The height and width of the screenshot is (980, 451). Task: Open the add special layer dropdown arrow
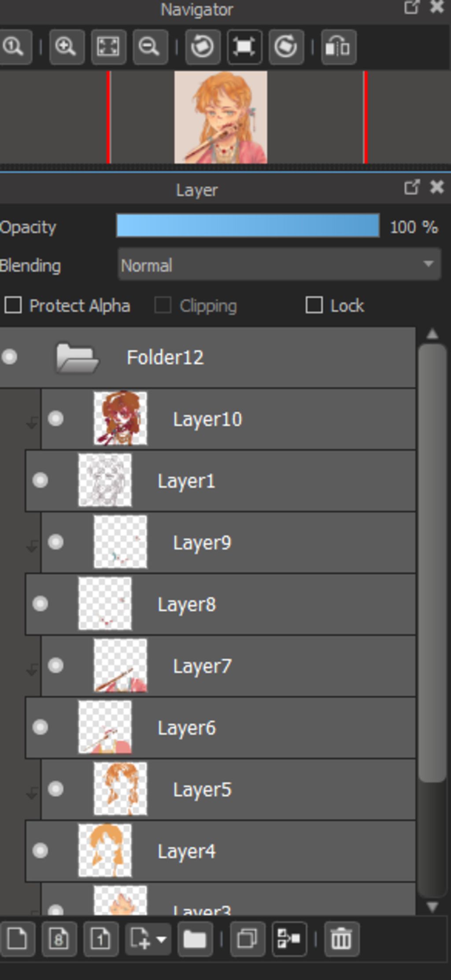pyautogui.click(x=161, y=940)
